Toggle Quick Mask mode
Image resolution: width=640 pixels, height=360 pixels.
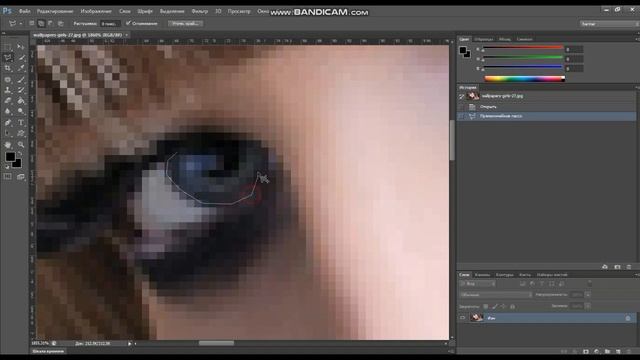pos(7,176)
